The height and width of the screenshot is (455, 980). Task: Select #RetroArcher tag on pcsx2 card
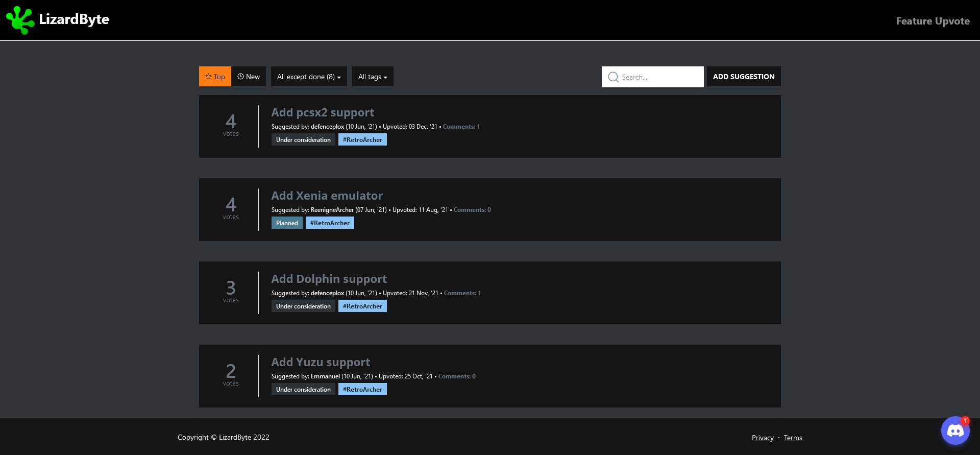[362, 140]
